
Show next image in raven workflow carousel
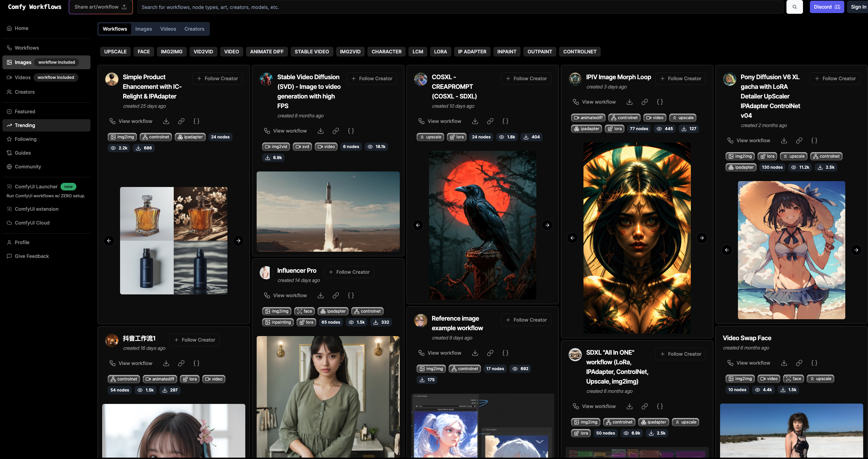click(x=547, y=225)
